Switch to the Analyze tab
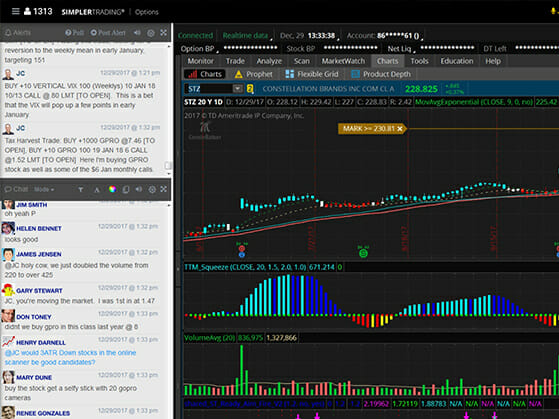This screenshot has width=559, height=419. point(269,61)
